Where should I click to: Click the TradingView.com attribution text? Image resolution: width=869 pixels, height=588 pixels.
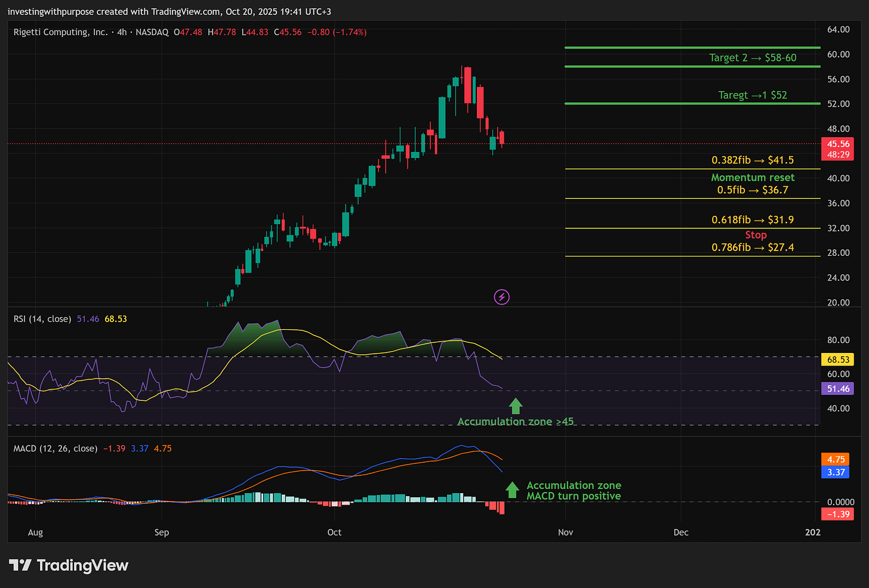pyautogui.click(x=186, y=12)
